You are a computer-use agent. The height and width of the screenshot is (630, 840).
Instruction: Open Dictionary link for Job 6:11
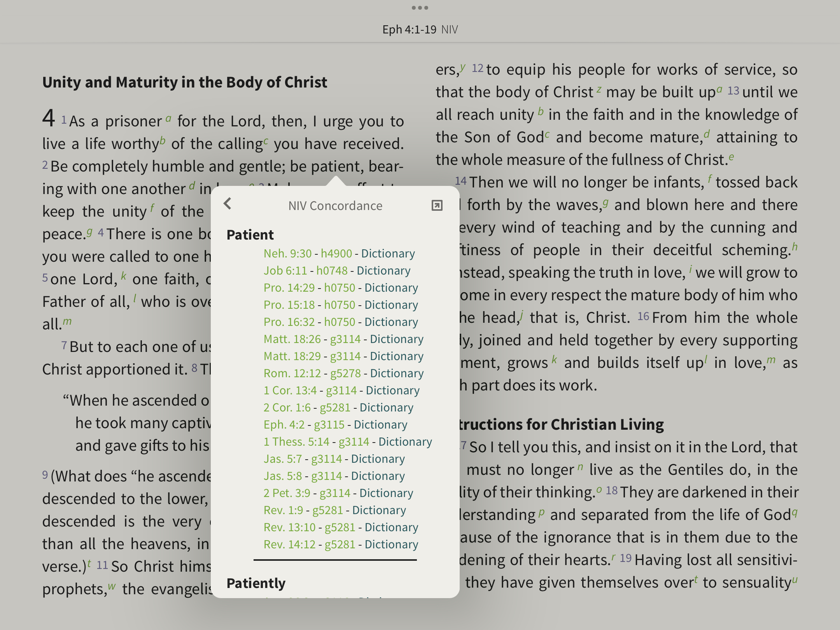click(x=383, y=271)
